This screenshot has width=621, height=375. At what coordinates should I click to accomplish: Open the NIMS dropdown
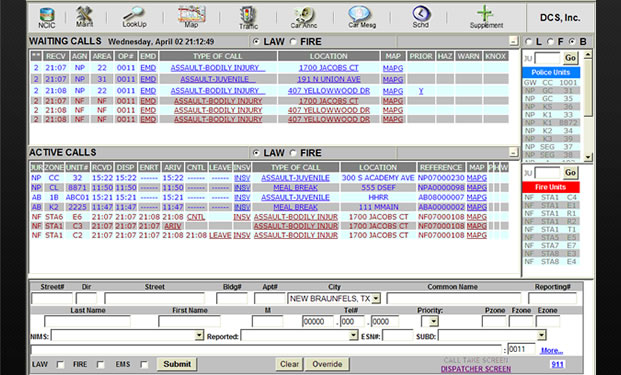[127, 336]
